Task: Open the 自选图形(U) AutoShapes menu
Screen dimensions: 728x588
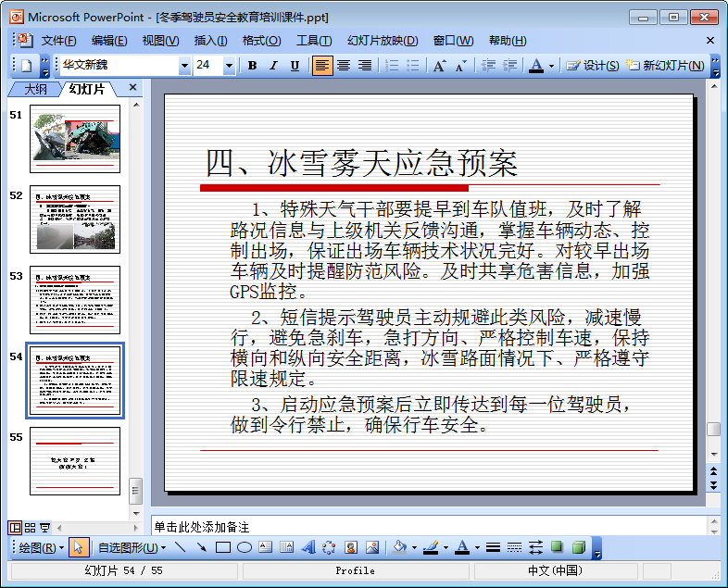Action: coord(132,547)
